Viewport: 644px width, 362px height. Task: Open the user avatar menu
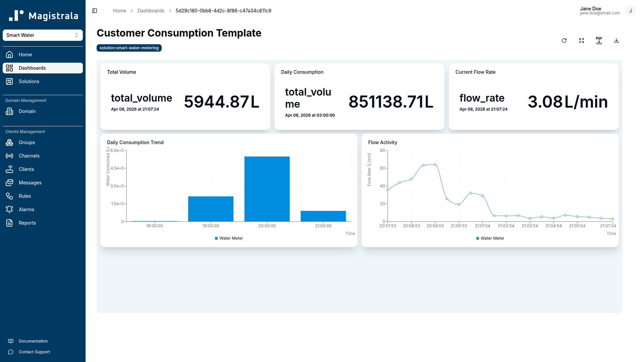click(631, 11)
